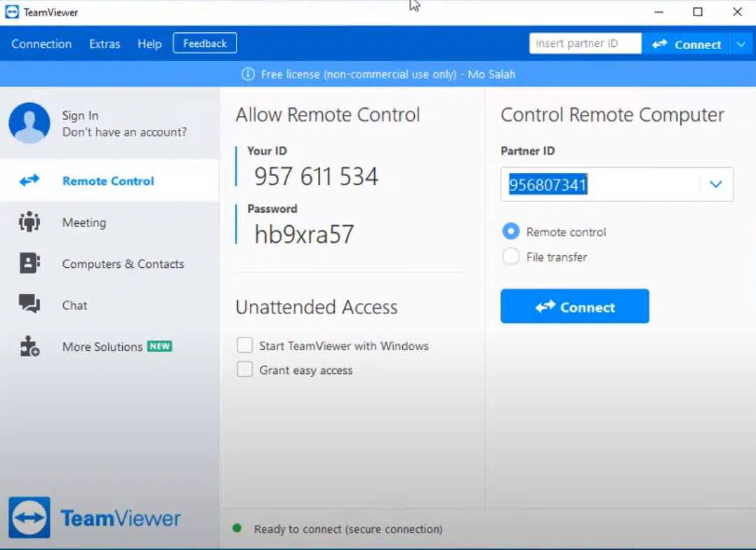Click Don't have an account link

click(124, 132)
